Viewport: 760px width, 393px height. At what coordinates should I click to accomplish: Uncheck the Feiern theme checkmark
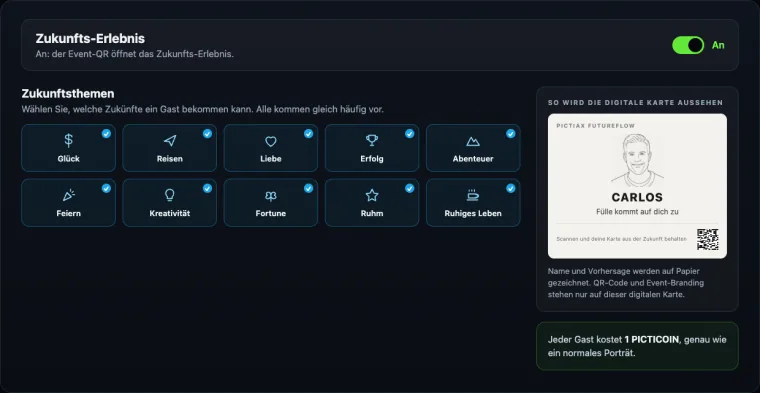coord(106,189)
